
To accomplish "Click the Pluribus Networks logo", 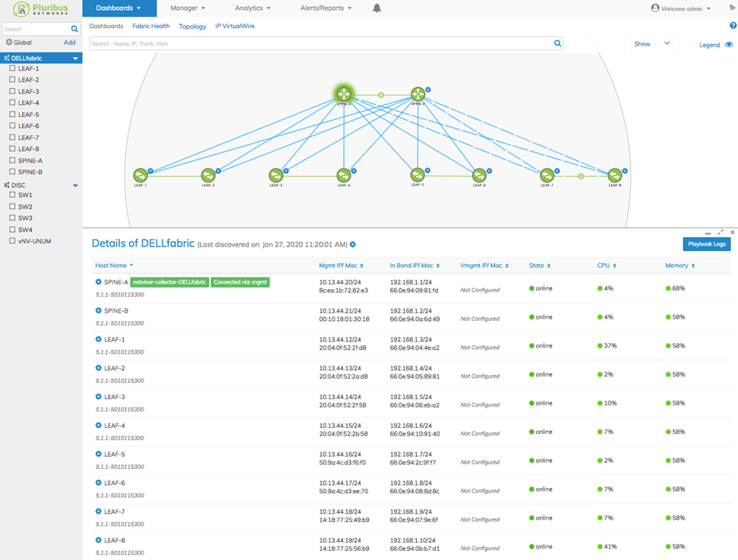I will click(40, 8).
